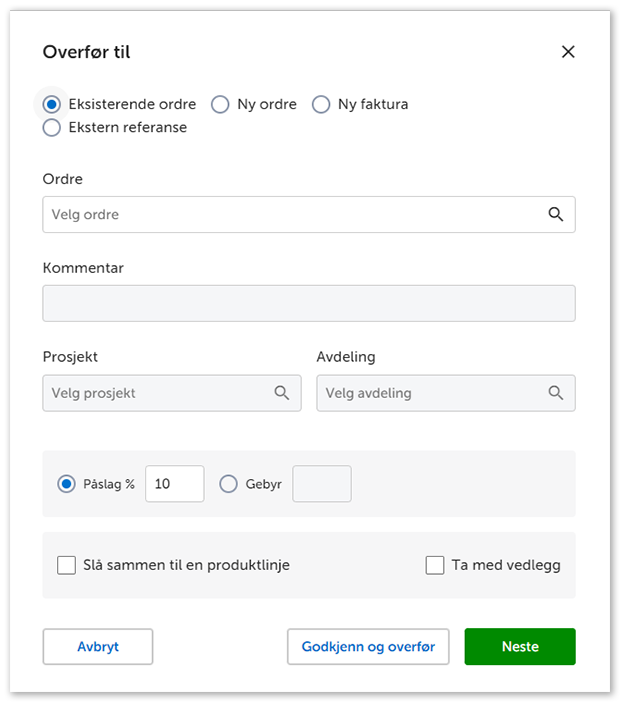Click the search icon in Velg avdeling
Image resolution: width=620 pixels, height=702 pixels.
coord(556,393)
